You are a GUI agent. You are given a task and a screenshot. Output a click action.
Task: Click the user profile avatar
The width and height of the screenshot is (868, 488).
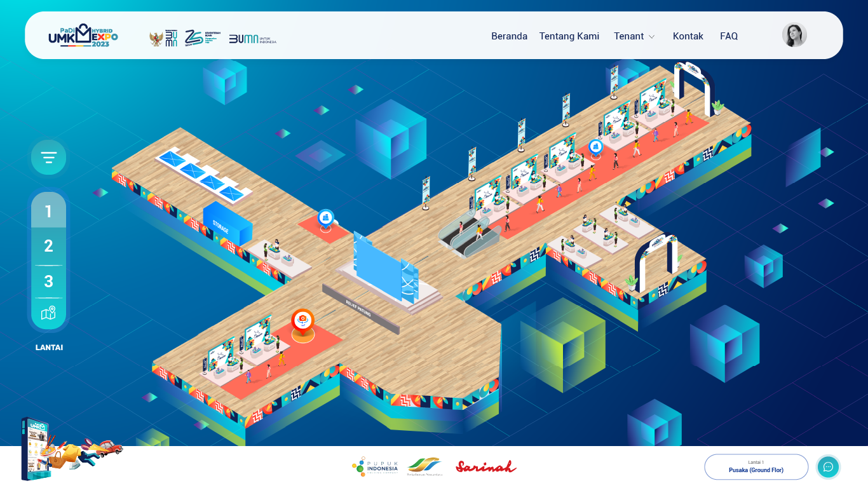point(794,36)
